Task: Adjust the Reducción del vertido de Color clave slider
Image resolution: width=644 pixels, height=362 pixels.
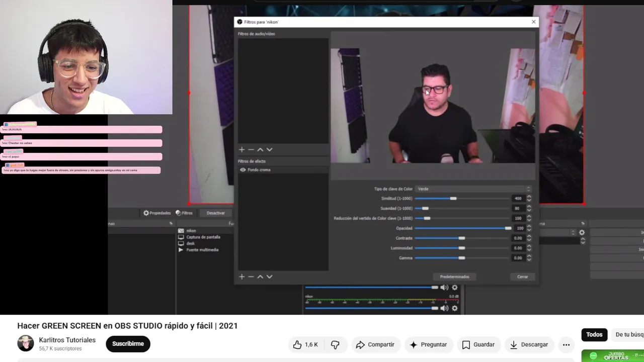Action: pyautogui.click(x=462, y=218)
